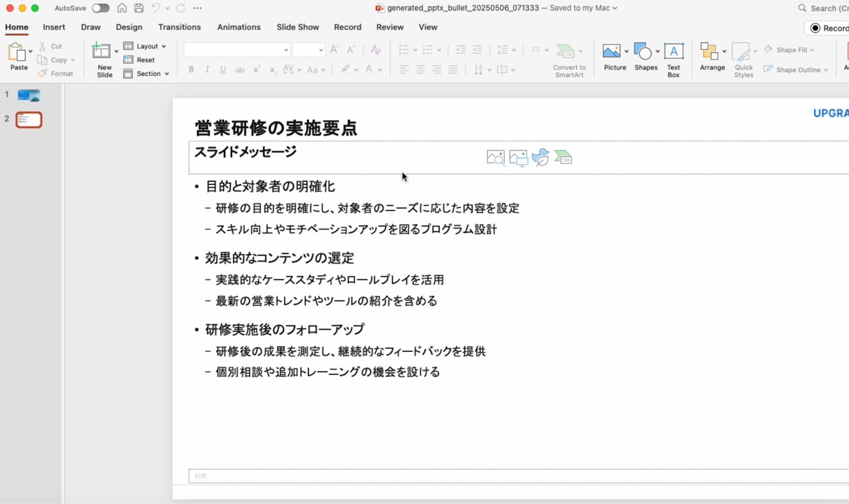Screen dimensions: 849x504
Task: Click the stock images placeholder icon
Action: click(496, 158)
